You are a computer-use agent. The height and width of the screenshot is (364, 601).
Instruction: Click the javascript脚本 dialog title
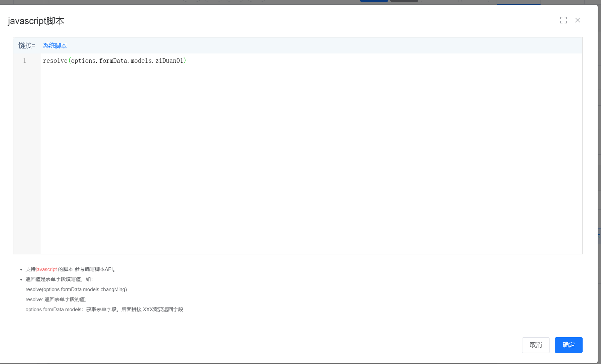[36, 21]
